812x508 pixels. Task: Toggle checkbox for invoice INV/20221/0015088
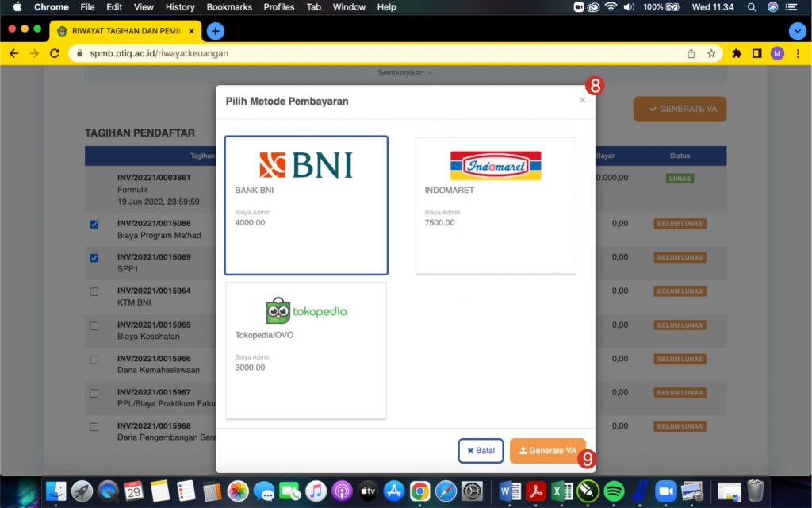click(x=94, y=225)
